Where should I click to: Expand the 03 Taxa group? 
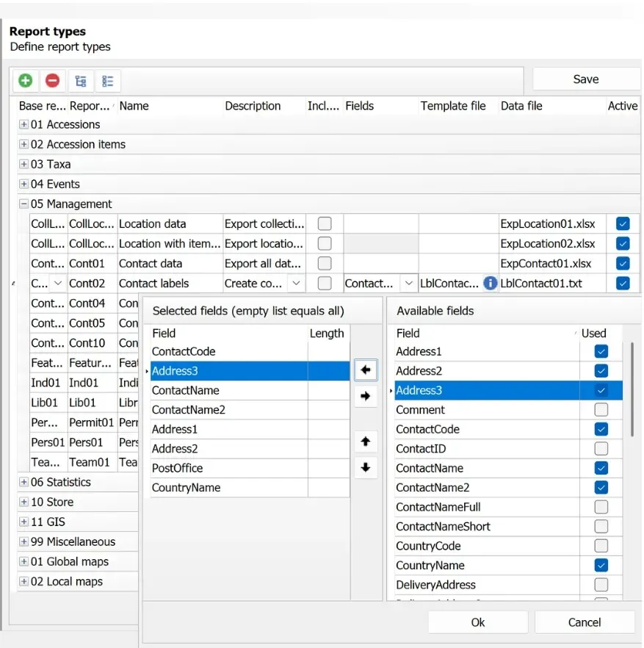[24, 164]
